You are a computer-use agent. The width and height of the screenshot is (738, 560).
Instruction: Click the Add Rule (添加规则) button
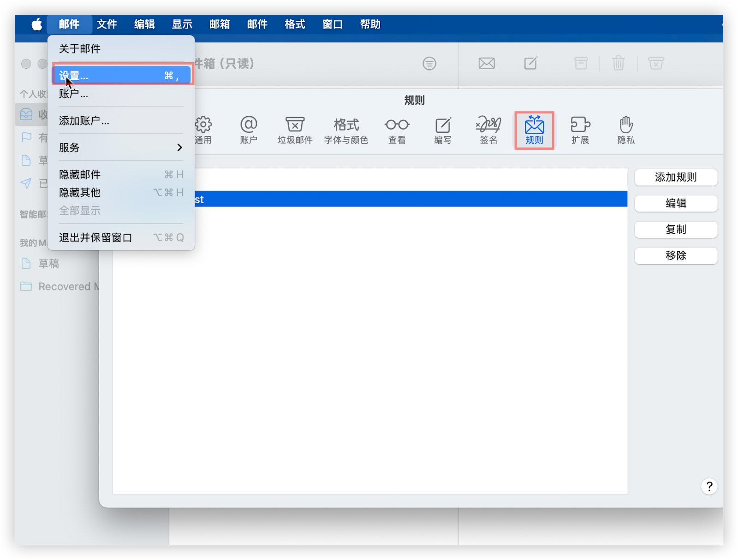[676, 177]
